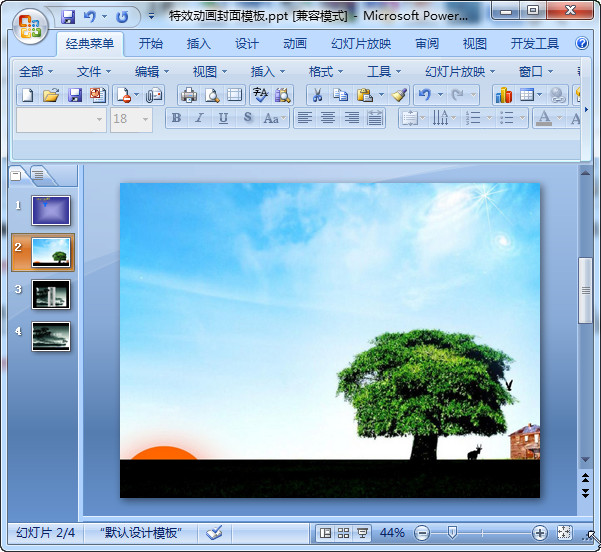Create a new blank presentation
The height and width of the screenshot is (552, 601).
point(28,95)
